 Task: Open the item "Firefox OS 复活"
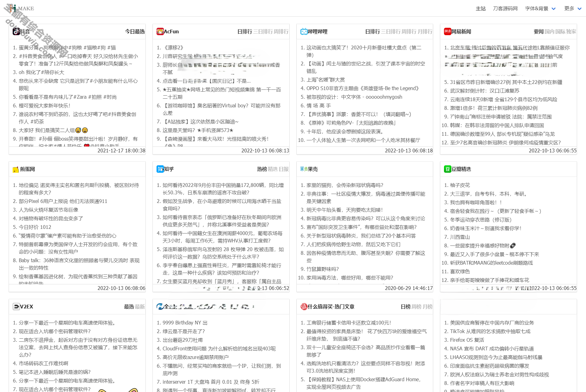[x=467, y=340]
